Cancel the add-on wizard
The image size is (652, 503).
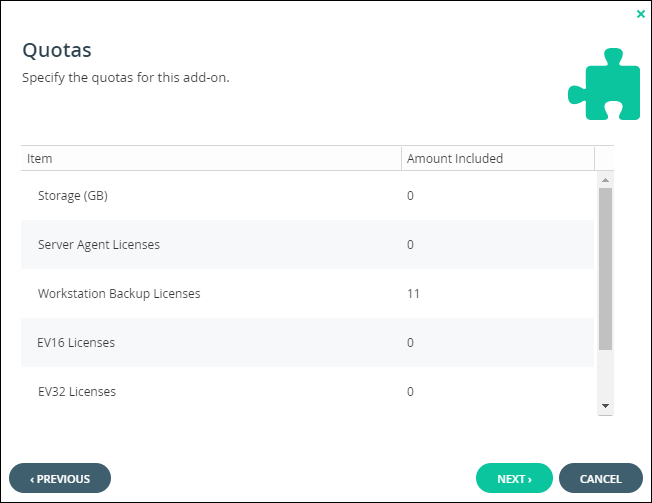pyautogui.click(x=600, y=478)
